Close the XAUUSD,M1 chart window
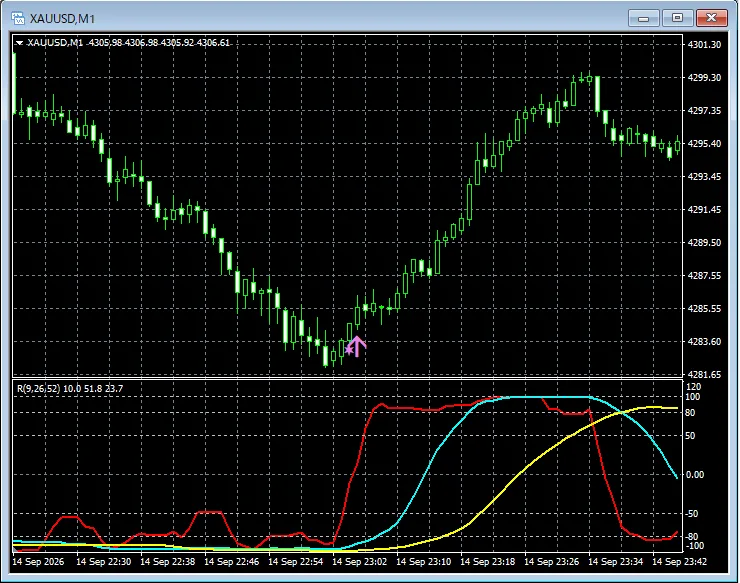Viewport: 740px width, 583px height. click(712, 18)
